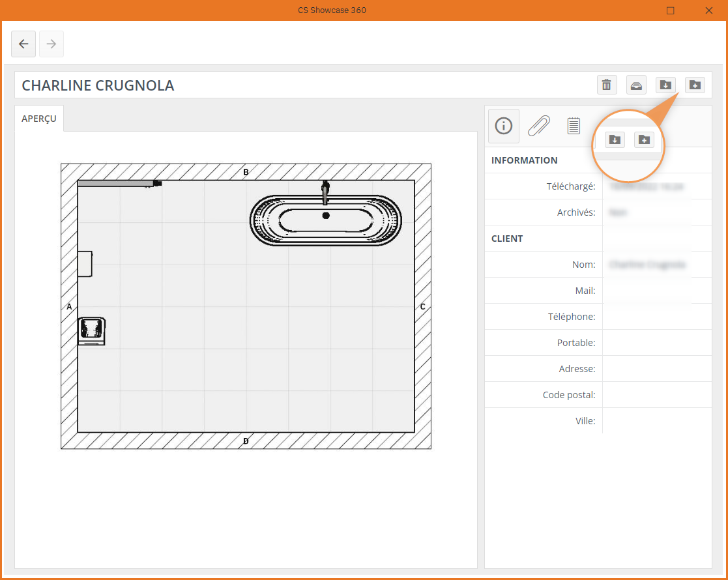Click the download folder icon in header
Viewport: 728px width, 580px height.
(x=665, y=85)
